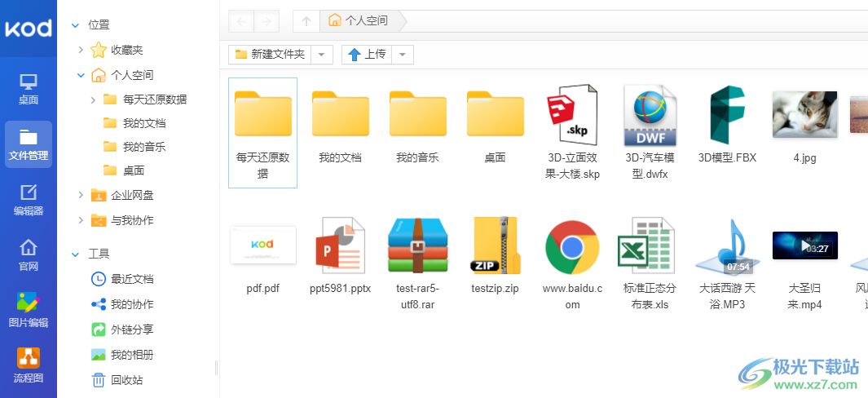Click the 上传 upload button
The height and width of the screenshot is (398, 868).
pyautogui.click(x=367, y=55)
